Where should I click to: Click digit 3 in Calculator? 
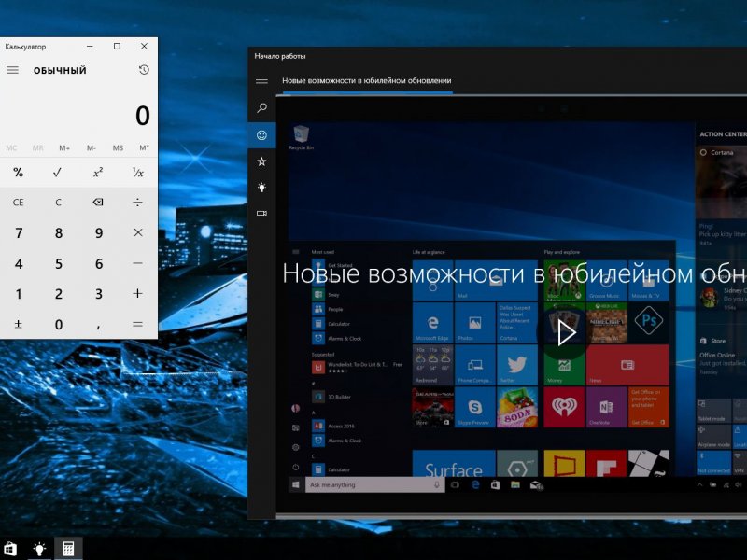pos(99,294)
